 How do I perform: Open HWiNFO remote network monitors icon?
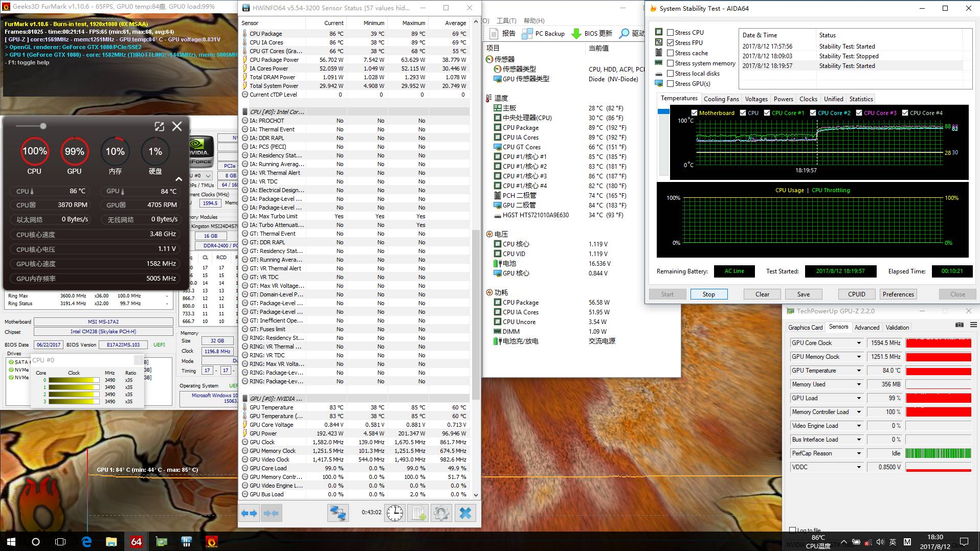click(x=338, y=513)
